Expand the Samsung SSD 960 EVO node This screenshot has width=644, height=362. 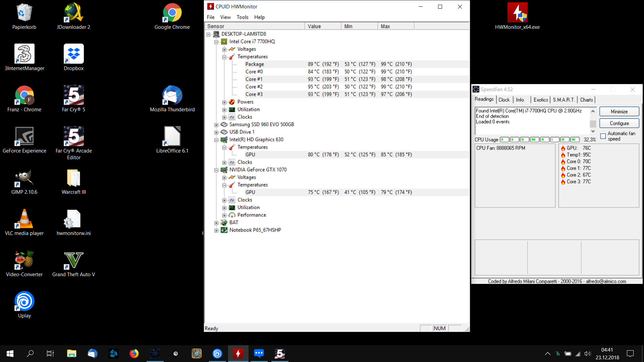pyautogui.click(x=216, y=125)
